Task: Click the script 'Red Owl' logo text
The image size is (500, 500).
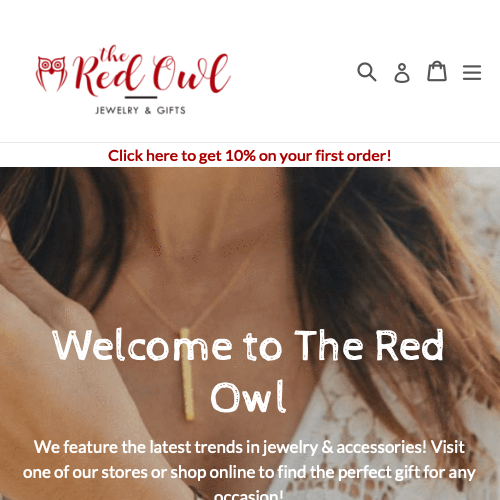Action: pos(152,75)
